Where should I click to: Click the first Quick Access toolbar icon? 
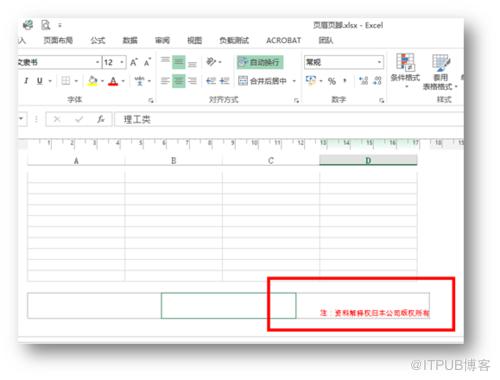tap(28, 25)
